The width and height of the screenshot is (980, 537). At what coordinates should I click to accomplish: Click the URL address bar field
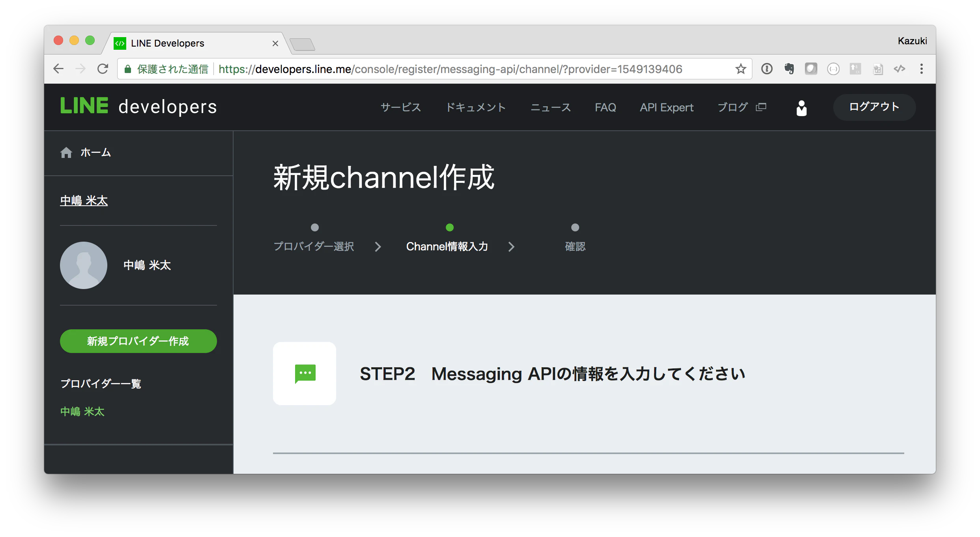434,69
